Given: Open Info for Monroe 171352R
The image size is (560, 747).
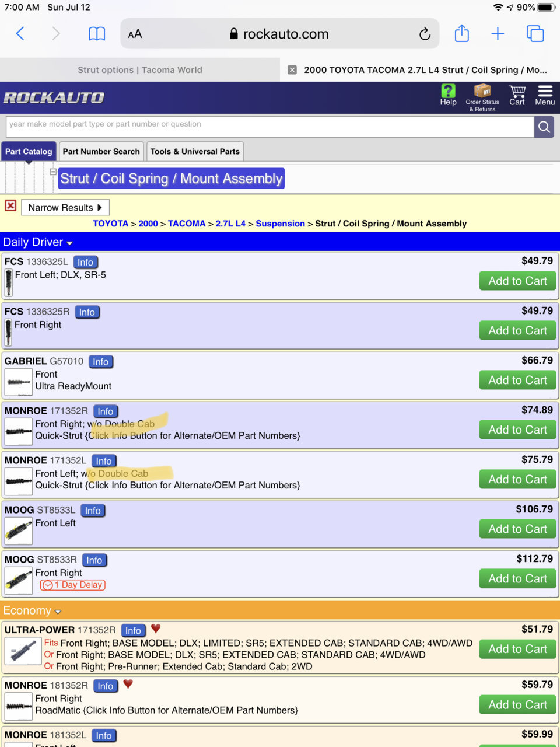Looking at the screenshot, I should (x=106, y=411).
